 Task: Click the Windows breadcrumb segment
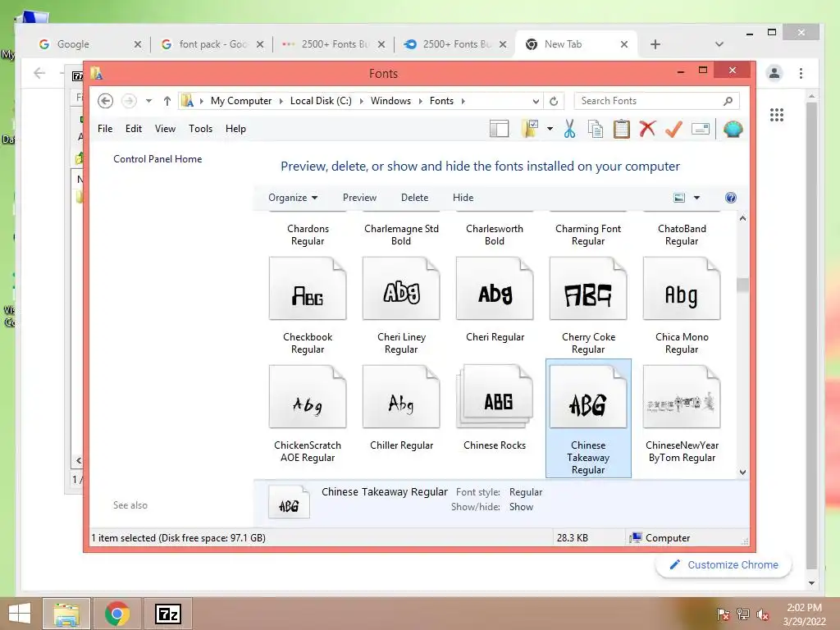(390, 101)
